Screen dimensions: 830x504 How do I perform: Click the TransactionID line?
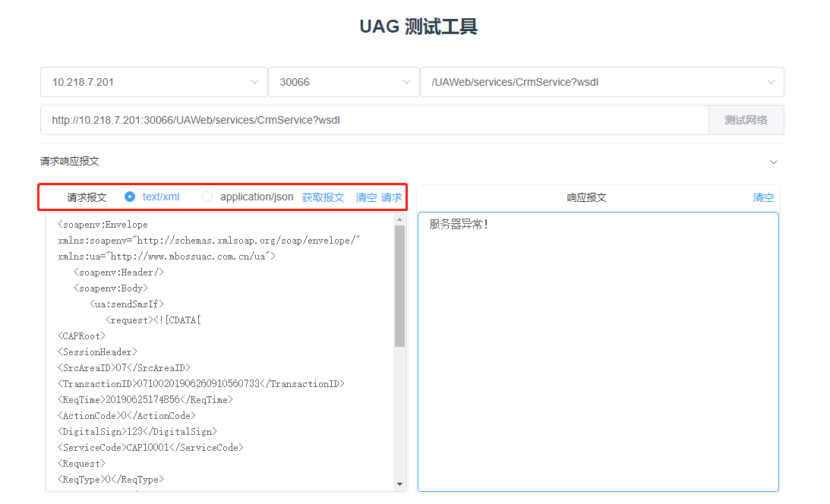click(x=201, y=383)
